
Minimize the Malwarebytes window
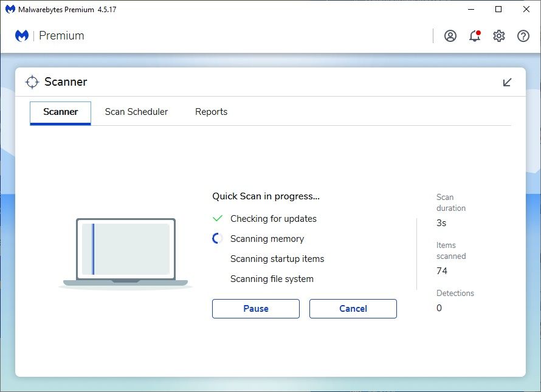tap(471, 9)
